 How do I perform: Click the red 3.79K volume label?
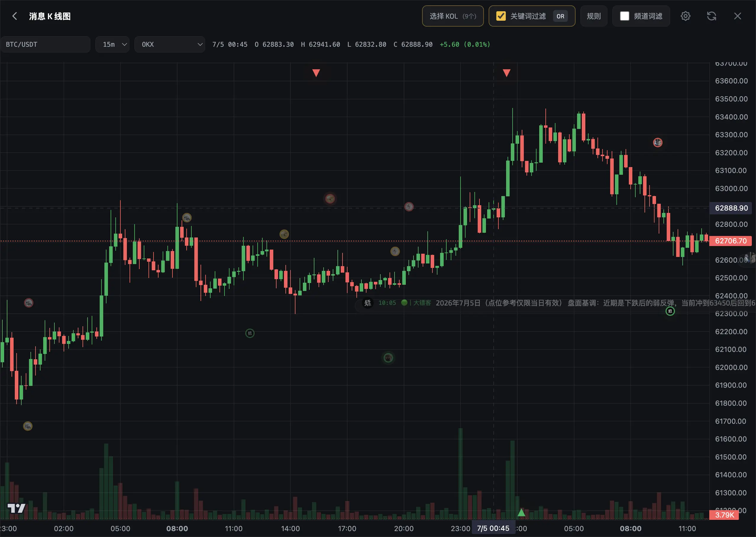point(724,515)
